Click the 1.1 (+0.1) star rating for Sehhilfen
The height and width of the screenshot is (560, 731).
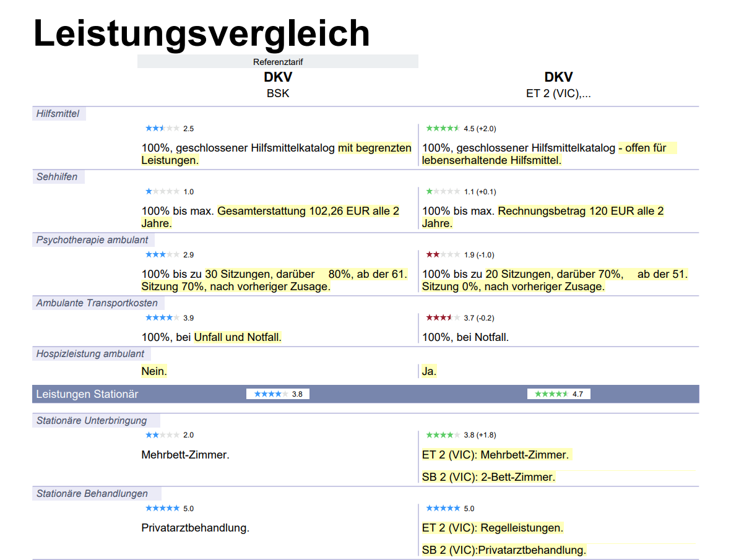(x=461, y=191)
